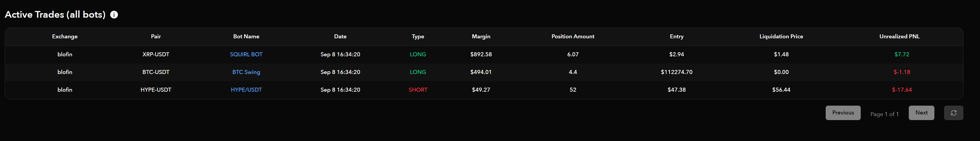Click the Bot Name column header
The height and width of the screenshot is (141, 980).
pyautogui.click(x=246, y=36)
